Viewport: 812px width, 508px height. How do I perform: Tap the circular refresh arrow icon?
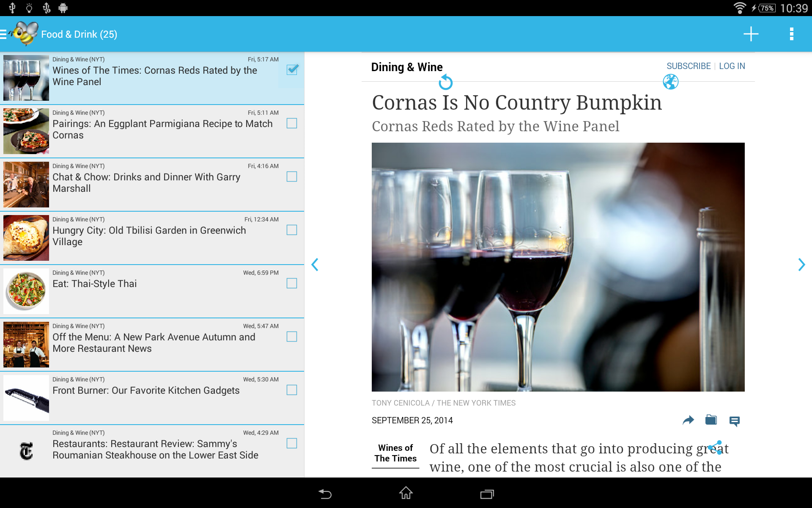[445, 82]
